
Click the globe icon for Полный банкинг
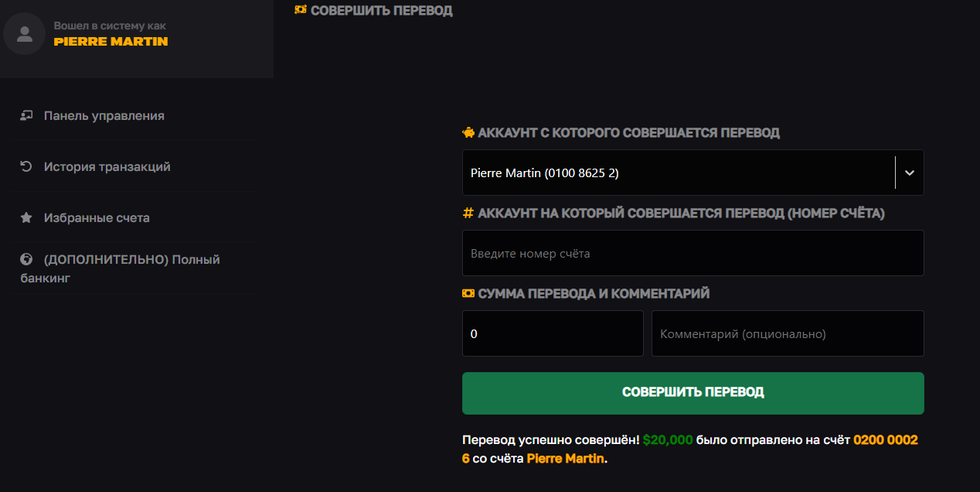(26, 259)
